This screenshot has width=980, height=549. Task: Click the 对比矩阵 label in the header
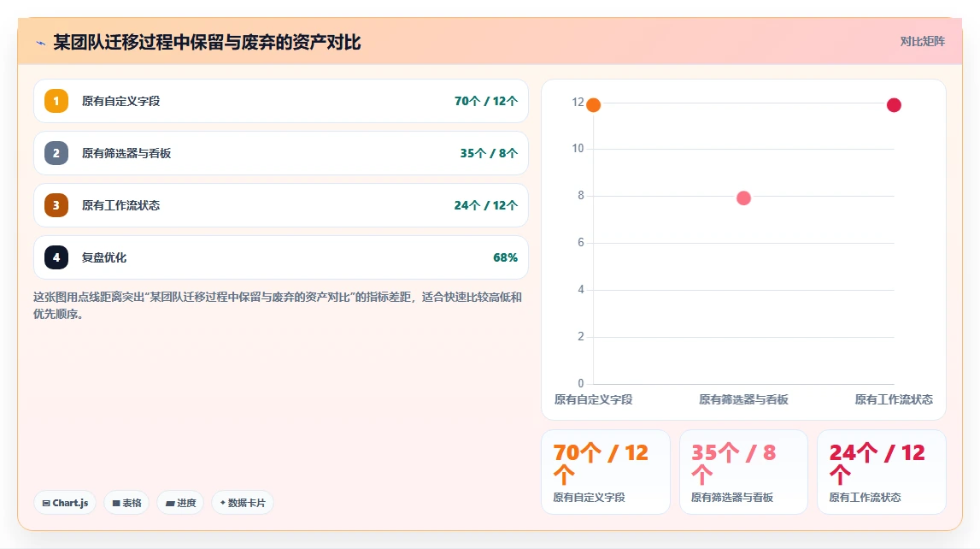click(x=922, y=41)
